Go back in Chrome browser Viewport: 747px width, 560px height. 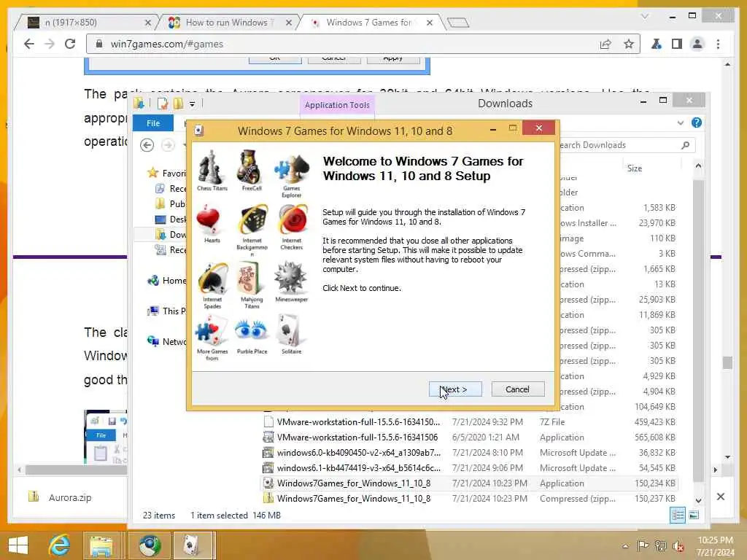[x=29, y=44]
